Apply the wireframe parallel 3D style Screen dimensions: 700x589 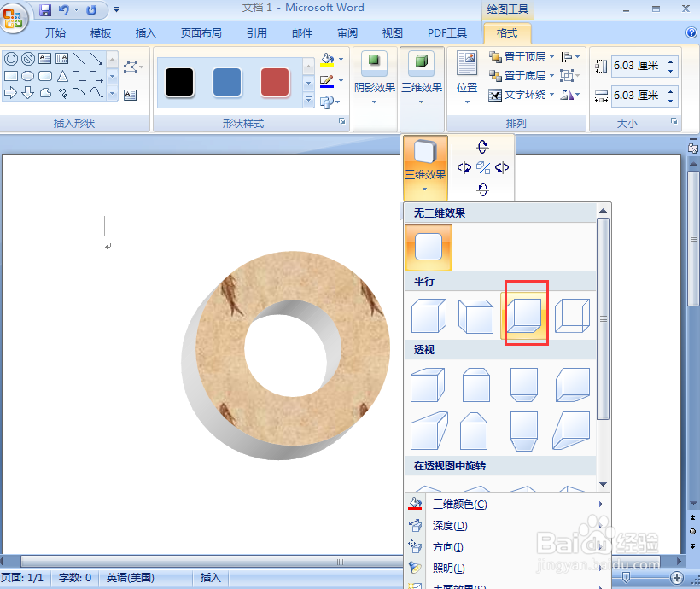572,316
